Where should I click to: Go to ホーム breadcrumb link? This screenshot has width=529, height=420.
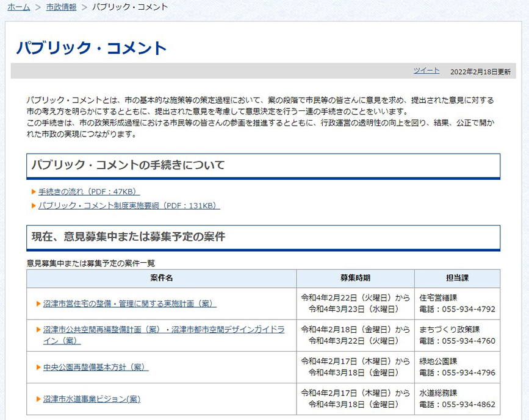point(18,7)
